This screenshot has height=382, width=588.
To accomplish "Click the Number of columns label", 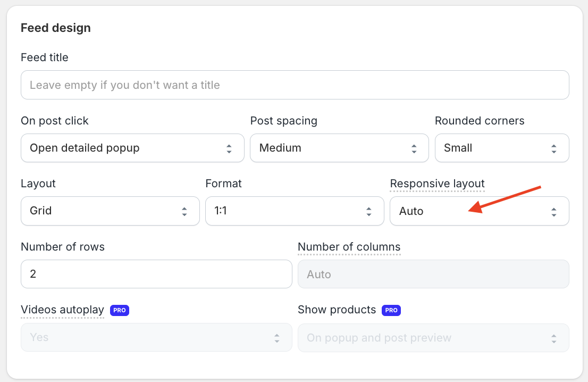I will click(349, 247).
